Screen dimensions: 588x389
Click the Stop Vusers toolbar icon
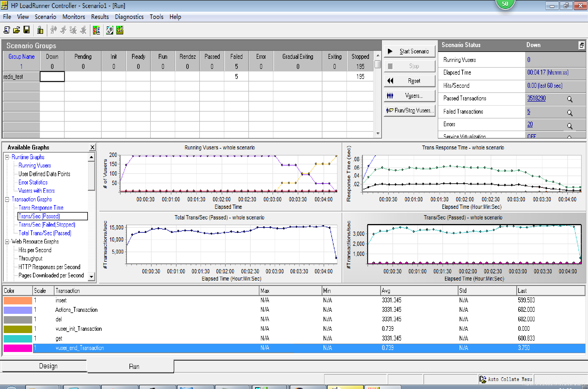click(83, 30)
